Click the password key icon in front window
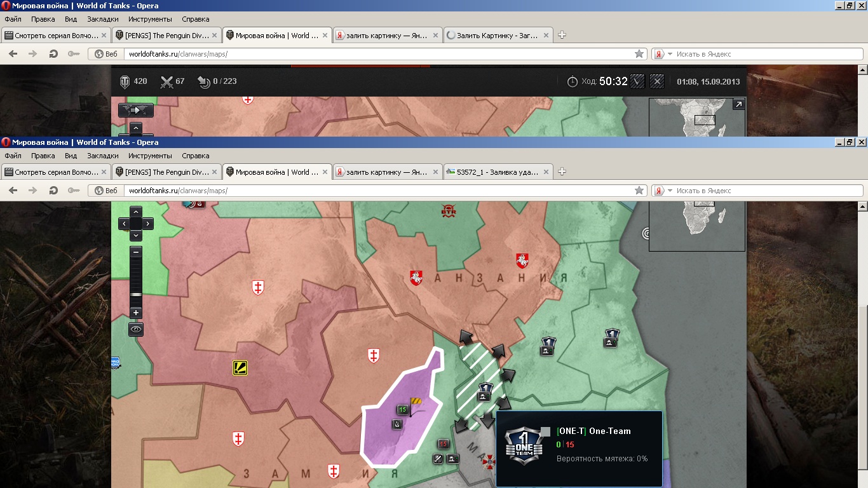 tap(74, 191)
